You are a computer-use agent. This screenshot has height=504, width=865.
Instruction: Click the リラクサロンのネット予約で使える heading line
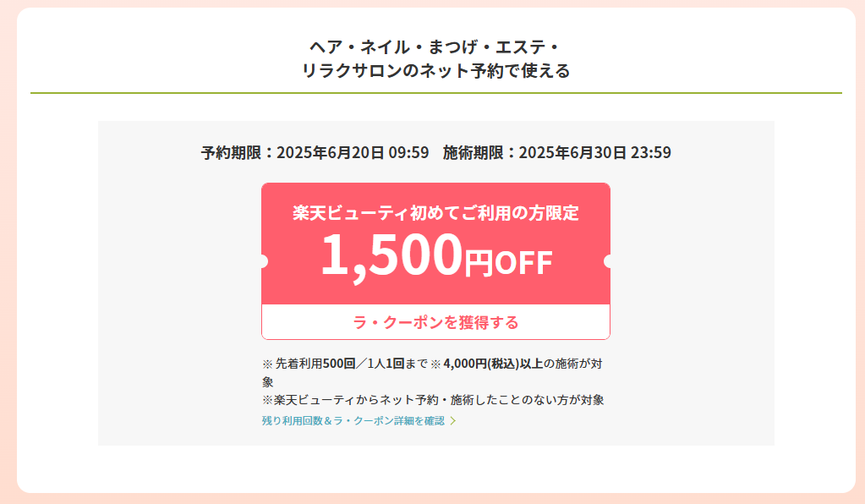click(x=435, y=70)
